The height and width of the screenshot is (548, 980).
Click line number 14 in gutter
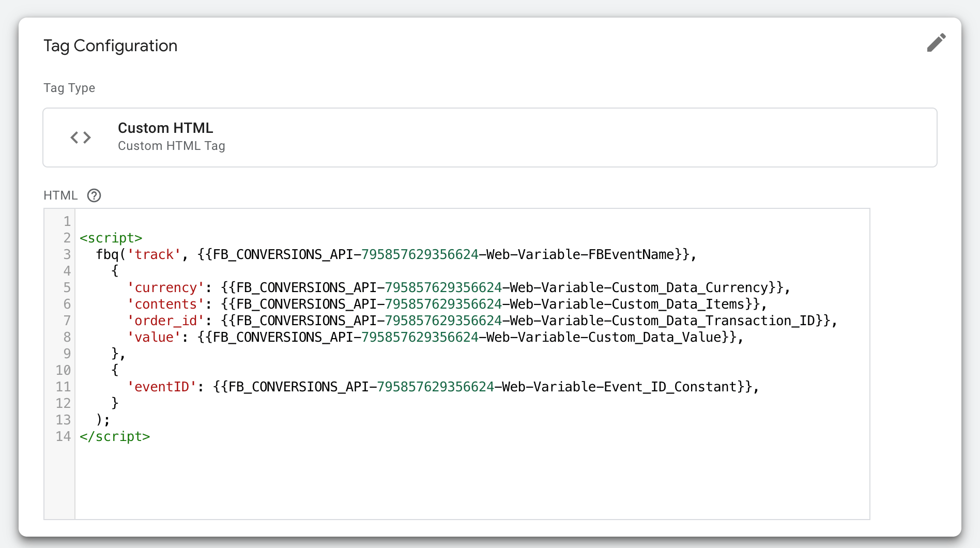coord(63,436)
